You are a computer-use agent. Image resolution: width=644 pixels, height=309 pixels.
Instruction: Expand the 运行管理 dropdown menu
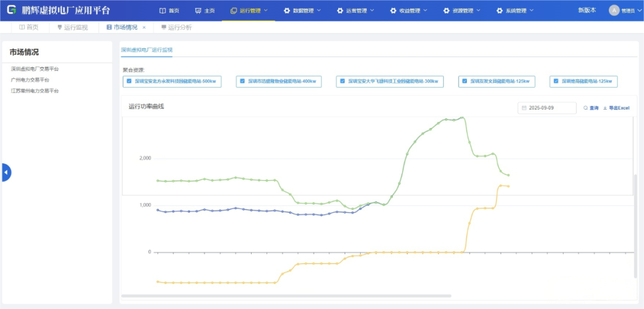click(249, 11)
